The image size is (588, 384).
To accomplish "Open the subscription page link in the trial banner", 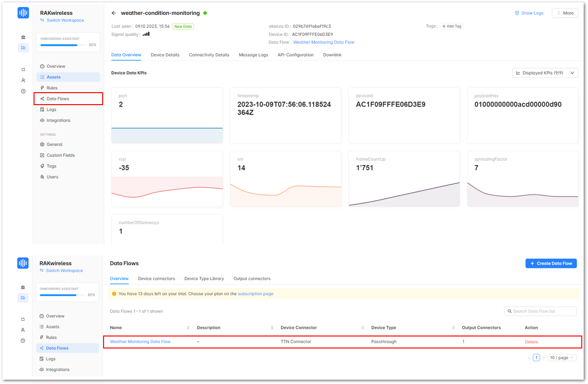I will (256, 294).
